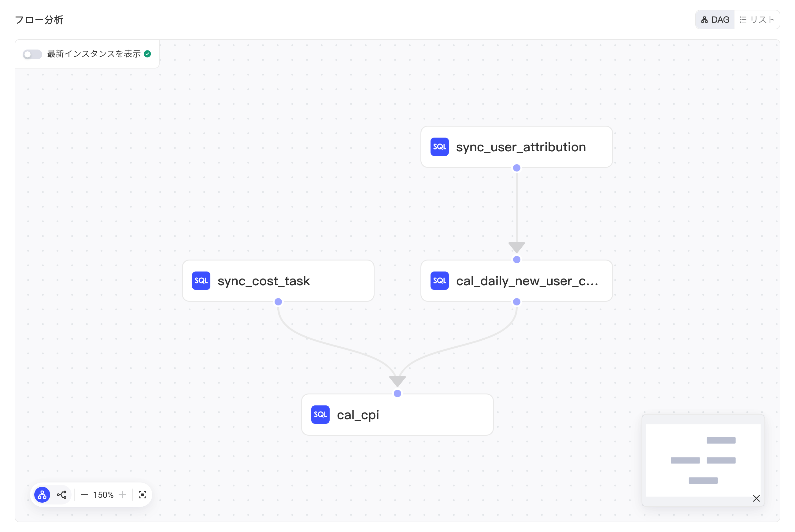The height and width of the screenshot is (532, 795).
Task: Click the output port below sync_cost_task
Action: [x=278, y=302]
